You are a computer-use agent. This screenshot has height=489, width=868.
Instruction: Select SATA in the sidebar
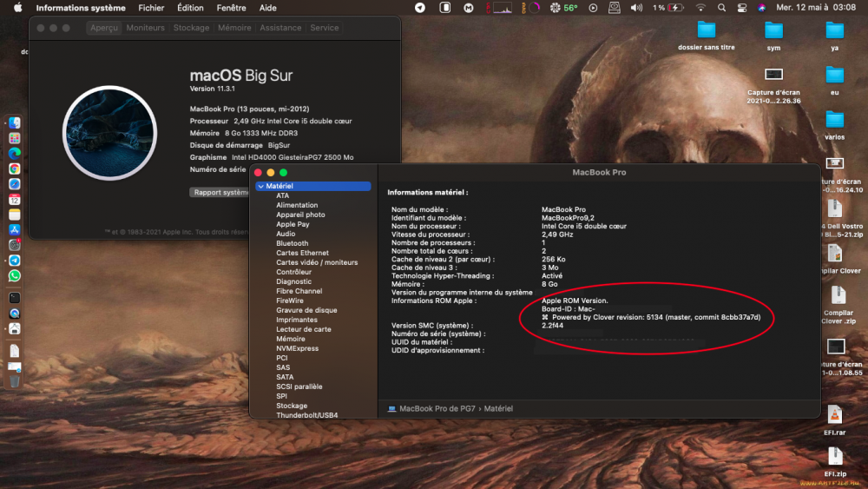click(285, 377)
